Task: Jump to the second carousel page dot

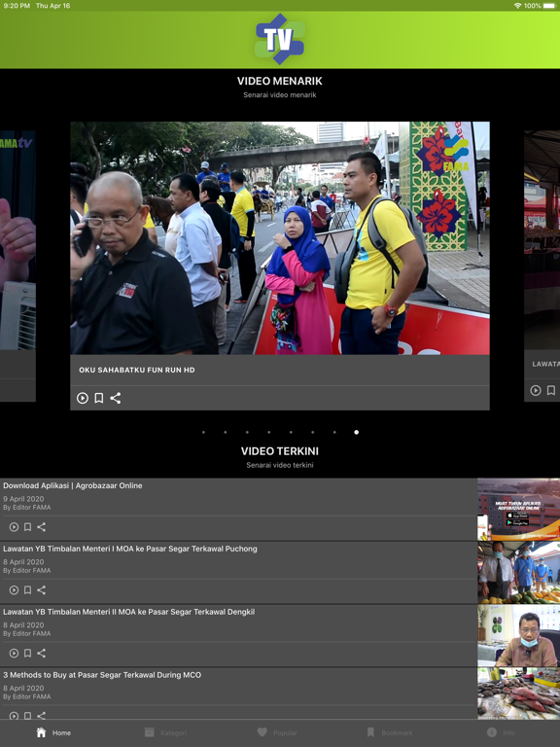Action: pos(226,432)
